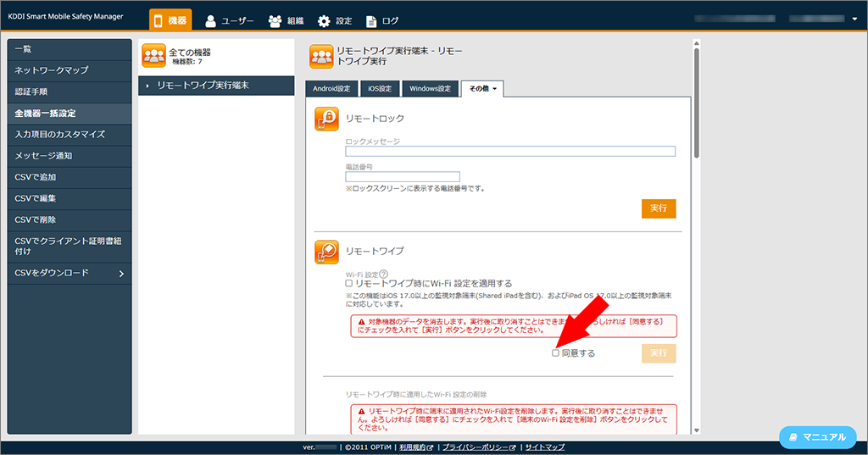Screen dimensions: 868x455
Task: Click warning icon in Wi-Fi deletion alert
Action: [361, 411]
